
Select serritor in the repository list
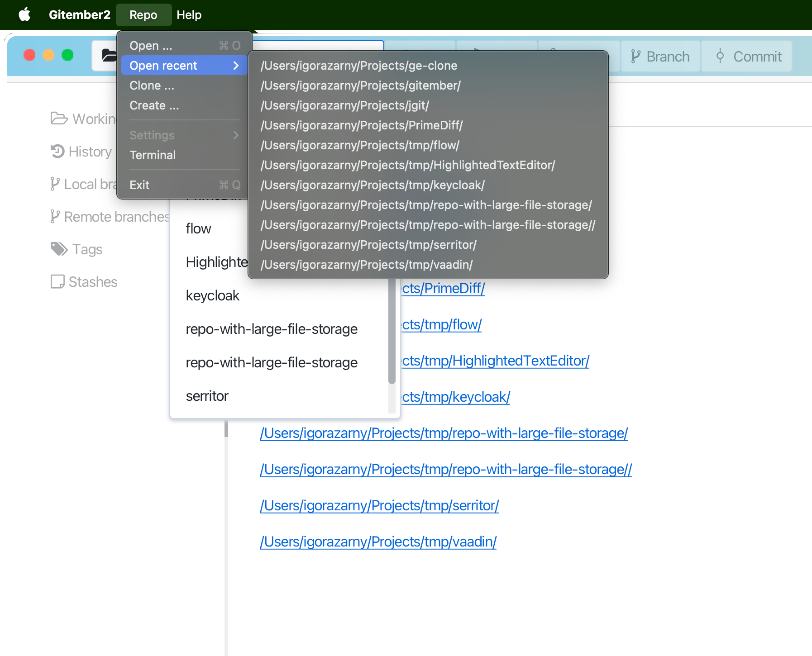click(279, 396)
